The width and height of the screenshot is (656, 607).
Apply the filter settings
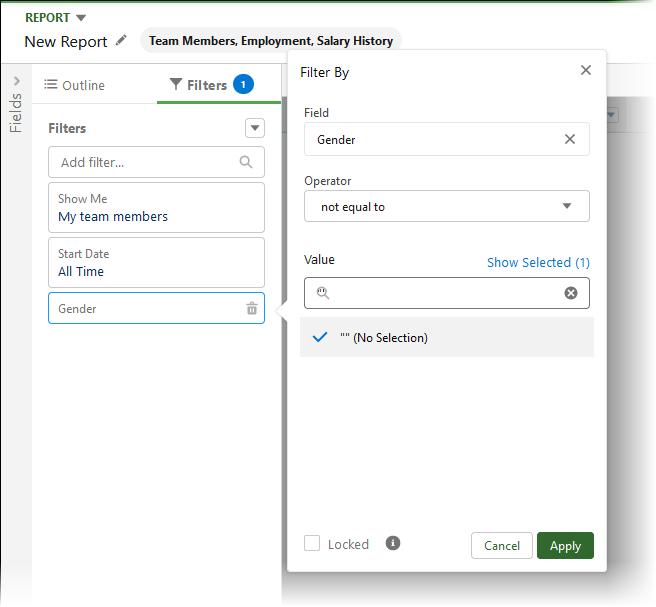(565, 545)
